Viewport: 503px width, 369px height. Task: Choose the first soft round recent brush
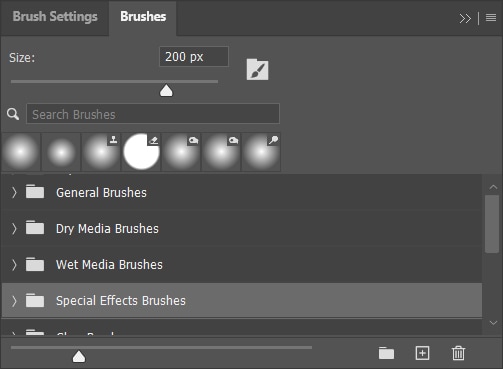point(21,152)
